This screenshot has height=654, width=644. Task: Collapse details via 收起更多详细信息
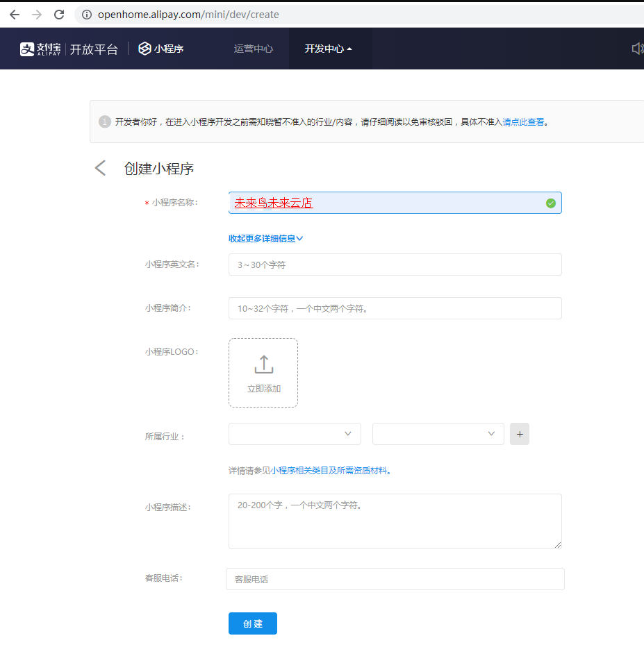pyautogui.click(x=266, y=238)
